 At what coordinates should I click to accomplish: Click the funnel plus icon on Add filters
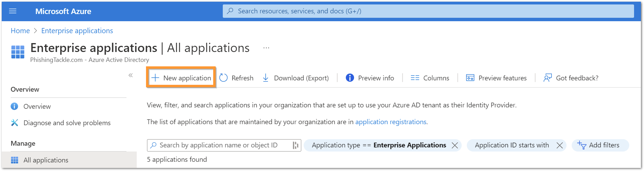point(582,145)
